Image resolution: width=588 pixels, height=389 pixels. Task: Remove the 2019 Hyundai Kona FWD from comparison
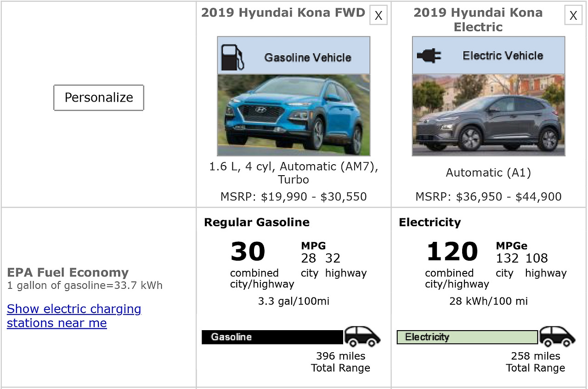click(x=378, y=15)
